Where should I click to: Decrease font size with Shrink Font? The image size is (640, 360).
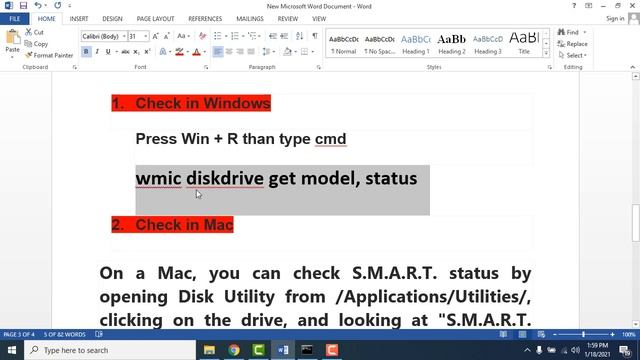(167, 36)
